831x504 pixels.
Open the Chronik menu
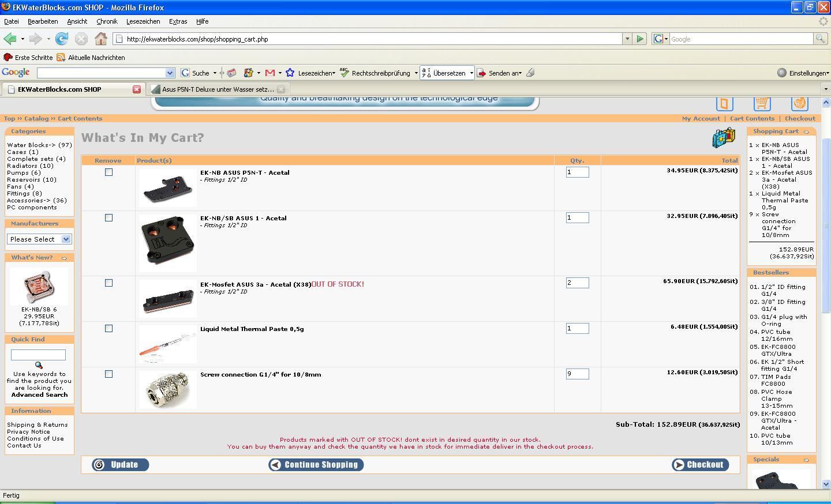(107, 21)
